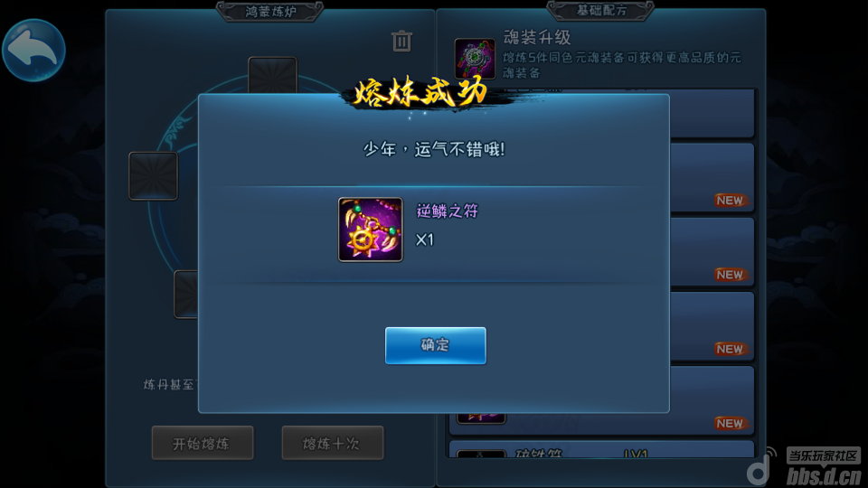Image resolution: width=868 pixels, height=488 pixels.
Task: Tap the partially hidden purple recipe icon
Action: 481,418
